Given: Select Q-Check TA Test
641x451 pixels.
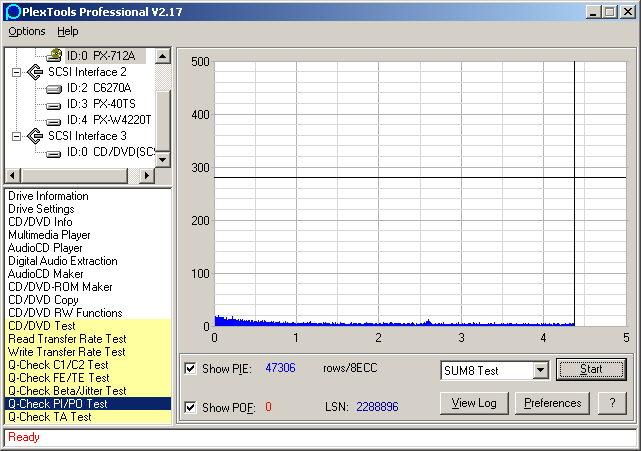Looking at the screenshot, I should coord(88,417).
